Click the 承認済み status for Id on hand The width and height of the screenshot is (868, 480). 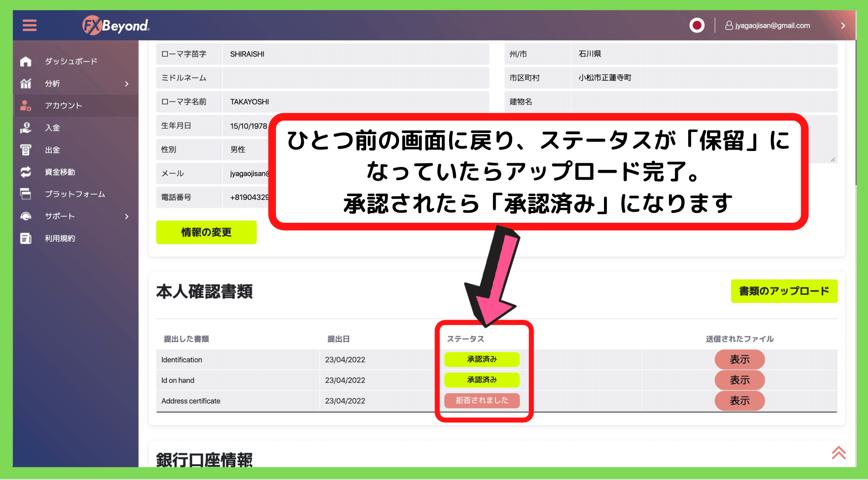[482, 380]
